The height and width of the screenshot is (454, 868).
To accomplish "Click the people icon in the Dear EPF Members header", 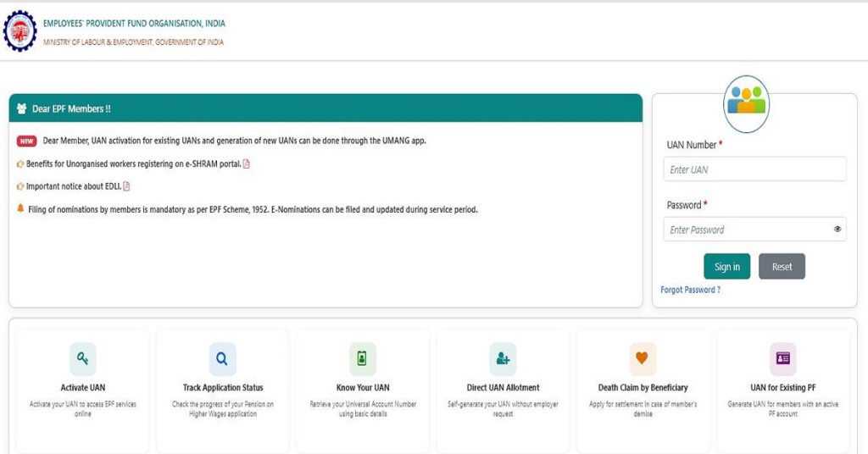I will coord(21,108).
